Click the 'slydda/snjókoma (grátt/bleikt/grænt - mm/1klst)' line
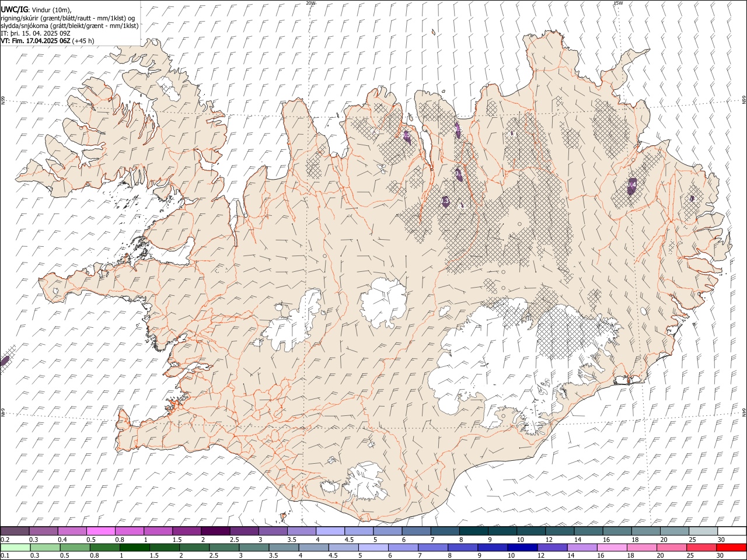Screen dimensions: 747x560 (x=69, y=26)
